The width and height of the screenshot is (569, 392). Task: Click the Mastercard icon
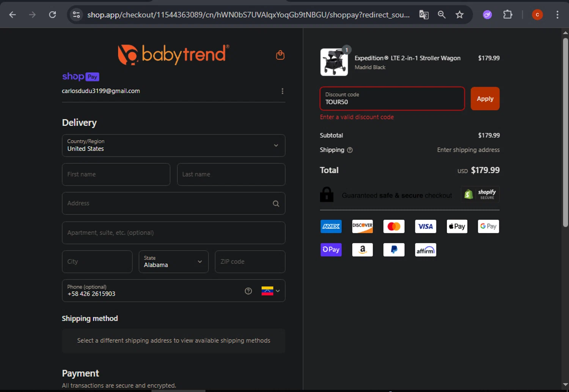[394, 226]
